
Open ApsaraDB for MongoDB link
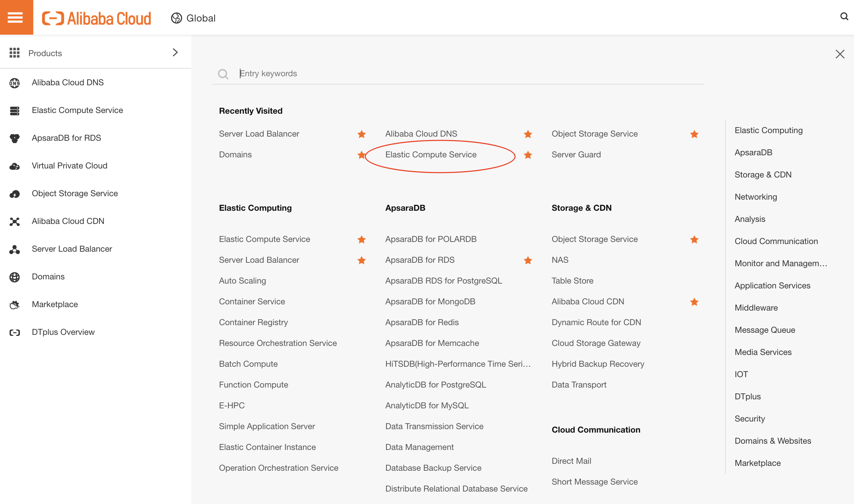click(x=430, y=302)
